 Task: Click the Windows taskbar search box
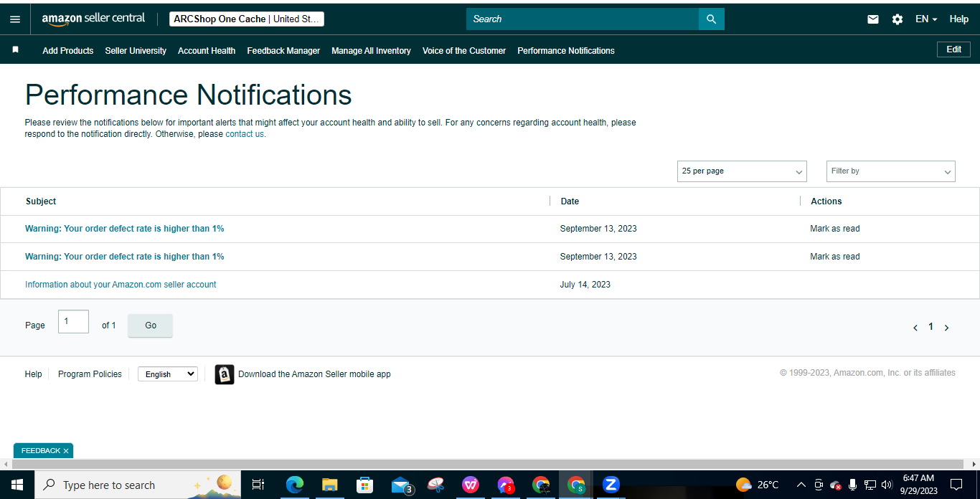click(x=136, y=485)
